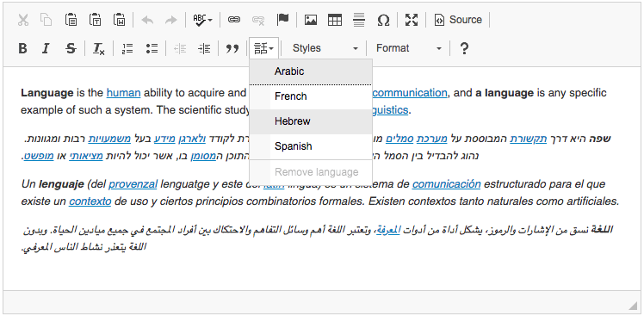
Task: Open the Styles dropdown
Action: 325,48
